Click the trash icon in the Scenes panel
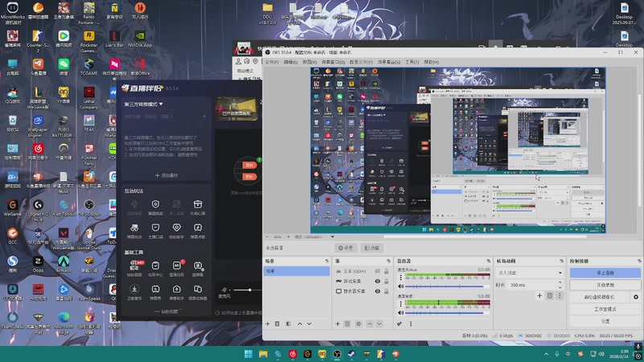The height and width of the screenshot is (362, 644). pos(277,324)
